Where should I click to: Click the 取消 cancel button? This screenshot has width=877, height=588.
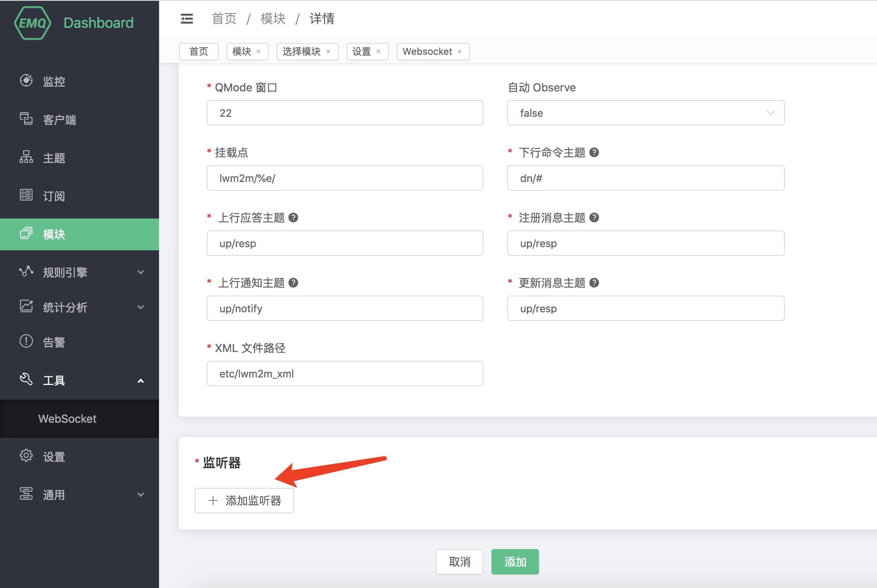pyautogui.click(x=459, y=562)
